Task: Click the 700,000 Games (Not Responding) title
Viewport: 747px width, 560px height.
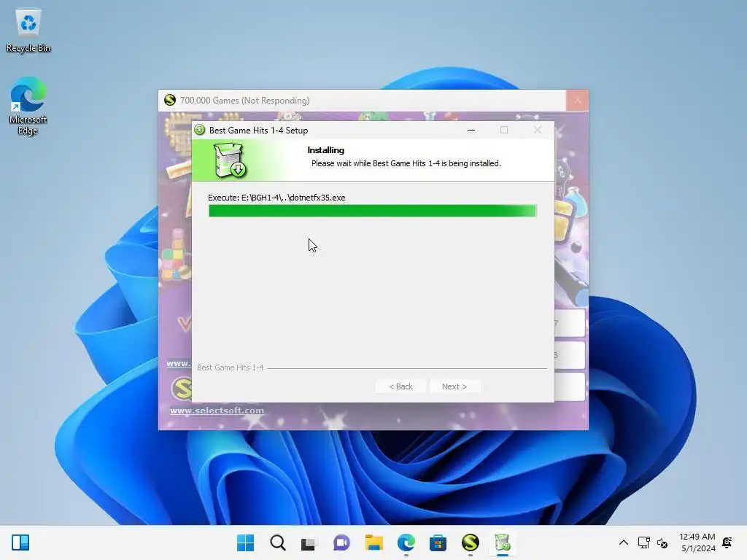Action: pyautogui.click(x=245, y=101)
